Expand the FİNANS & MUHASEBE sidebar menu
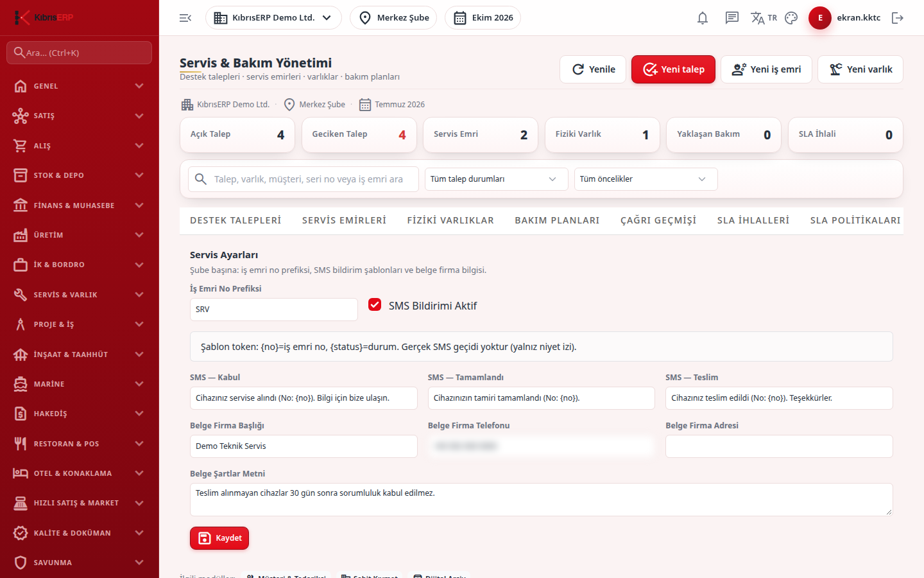The height and width of the screenshot is (578, 924). (x=80, y=206)
